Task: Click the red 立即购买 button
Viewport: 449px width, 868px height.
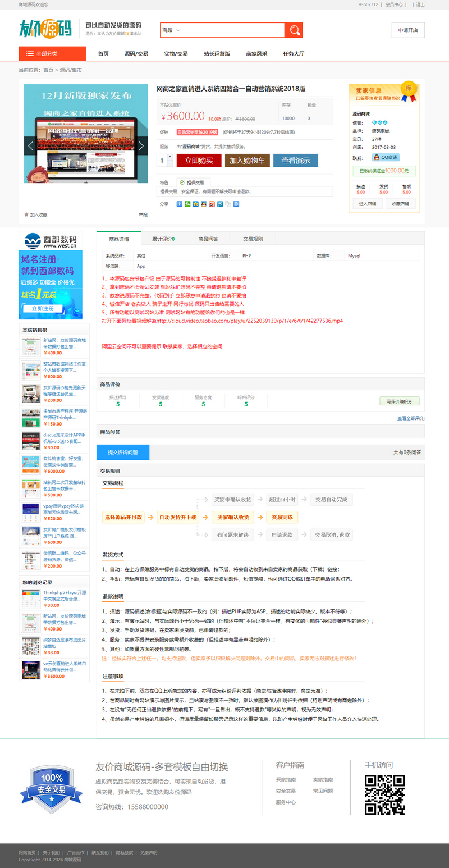Action: click(199, 160)
